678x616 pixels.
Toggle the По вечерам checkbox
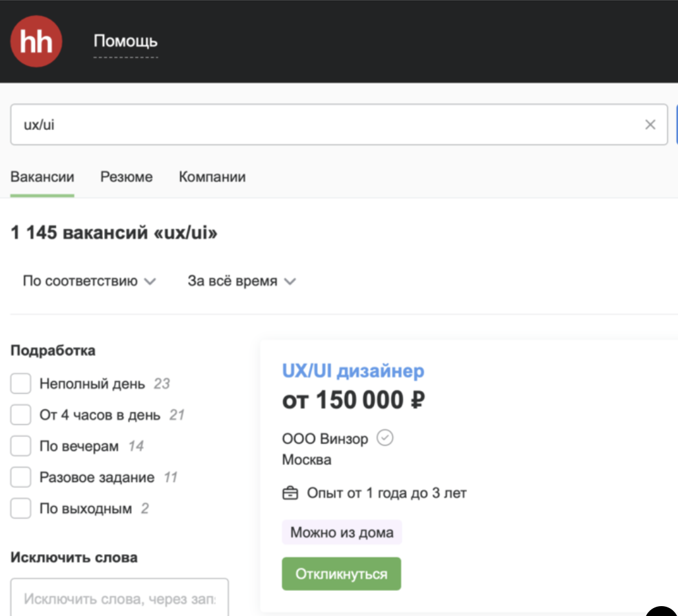tap(21, 447)
